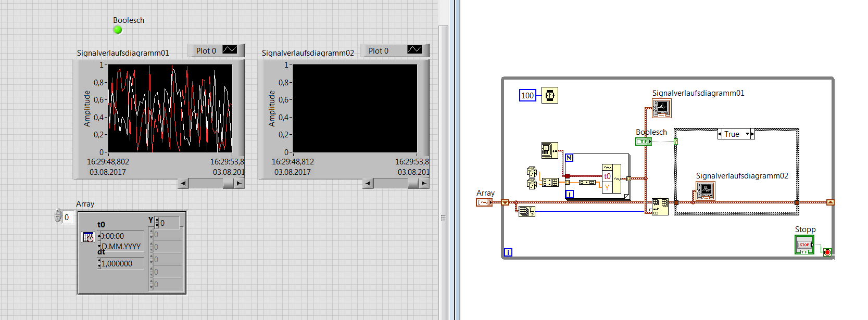The width and height of the screenshot is (868, 320).
Task: Click the Signalverlaufsdiagramm01 chart terminal on the diagram
Action: coord(662,108)
